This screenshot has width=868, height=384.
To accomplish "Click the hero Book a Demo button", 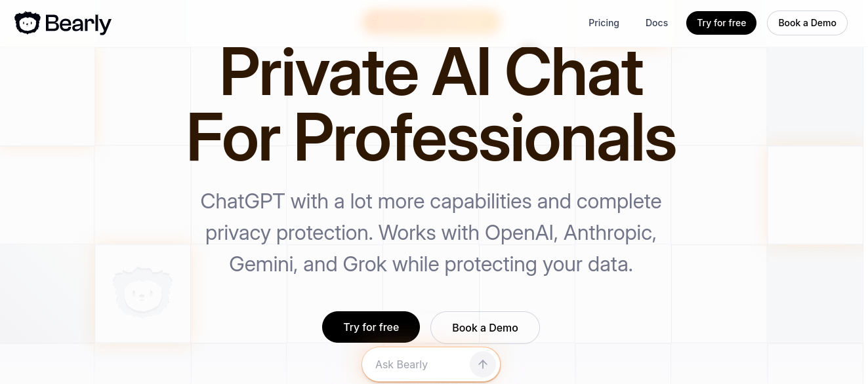I will click(485, 328).
